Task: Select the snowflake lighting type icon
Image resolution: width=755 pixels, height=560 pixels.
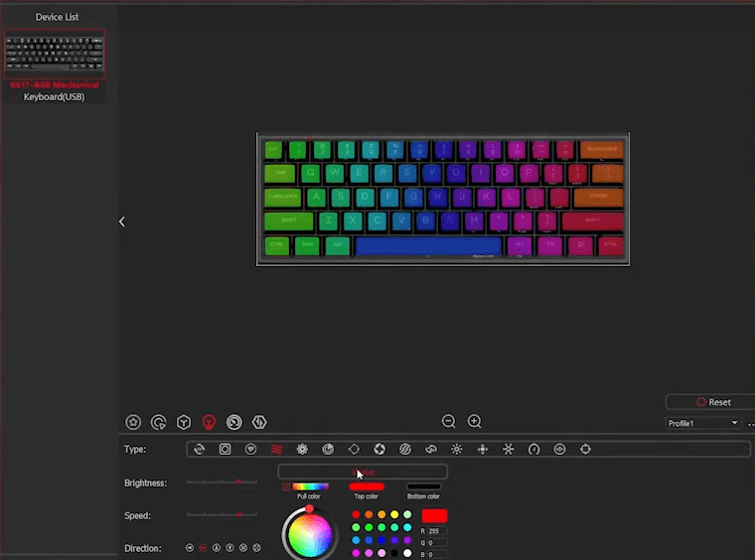Action: [509, 449]
